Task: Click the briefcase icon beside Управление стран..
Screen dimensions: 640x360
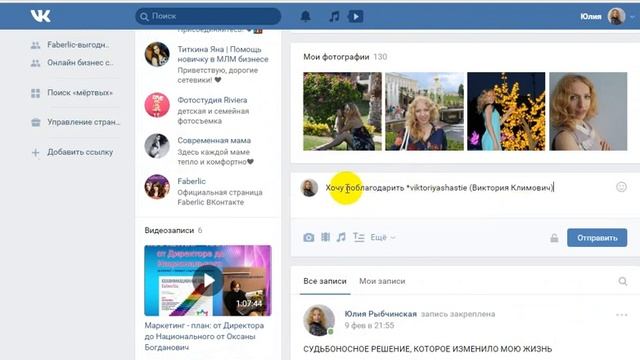Action: pos(36,122)
